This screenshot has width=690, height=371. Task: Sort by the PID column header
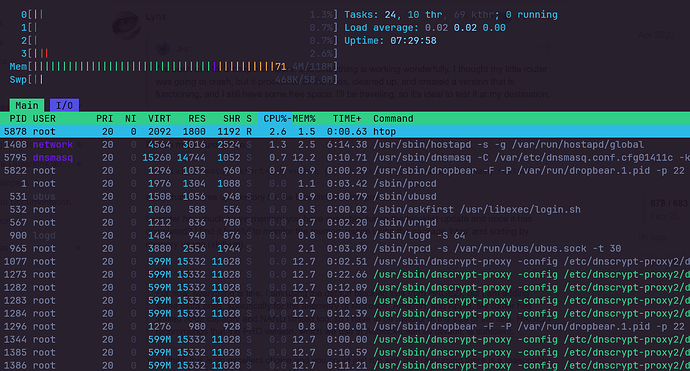tap(18, 119)
